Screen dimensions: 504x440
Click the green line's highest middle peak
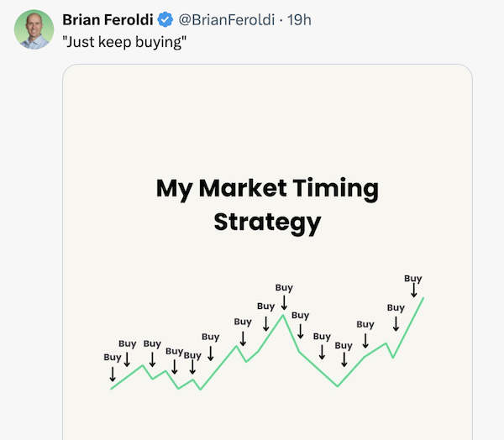point(283,315)
